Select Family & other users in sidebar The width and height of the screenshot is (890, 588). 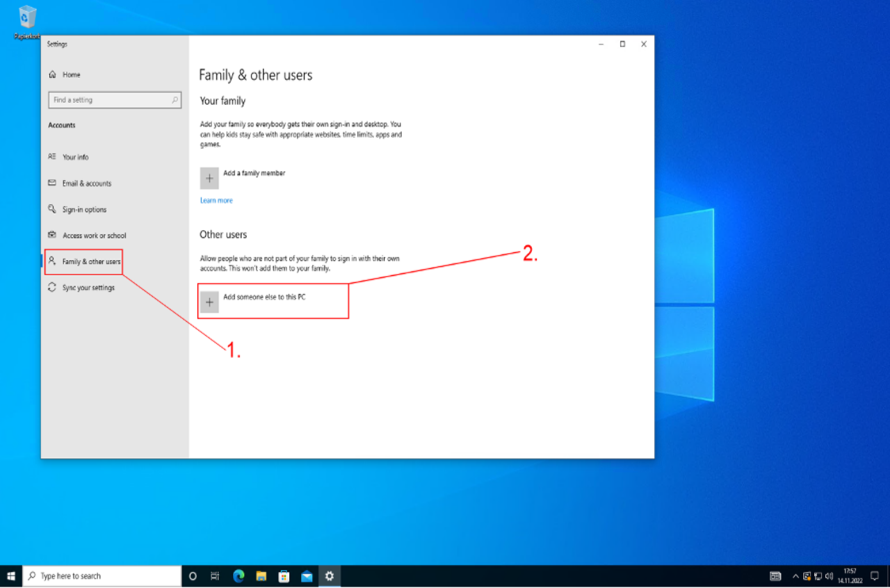(90, 262)
